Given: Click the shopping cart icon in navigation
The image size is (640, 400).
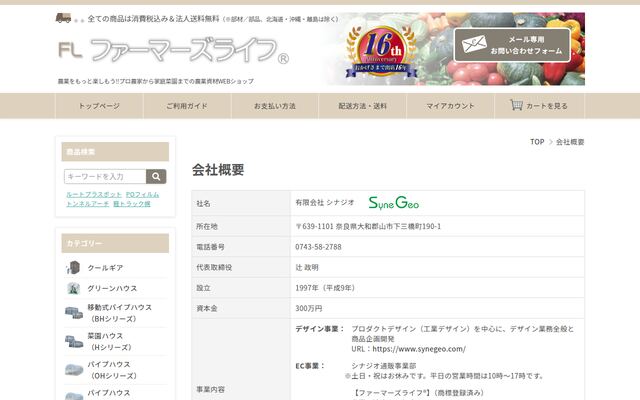Looking at the screenshot, I should point(516,105).
